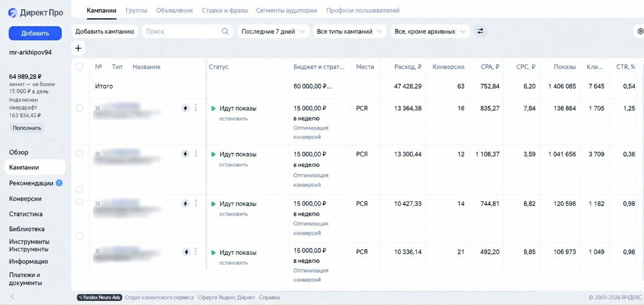The width and height of the screenshot is (644, 305).
Task: Click the plus icon under Добавить кампанию
Action: 78,48
